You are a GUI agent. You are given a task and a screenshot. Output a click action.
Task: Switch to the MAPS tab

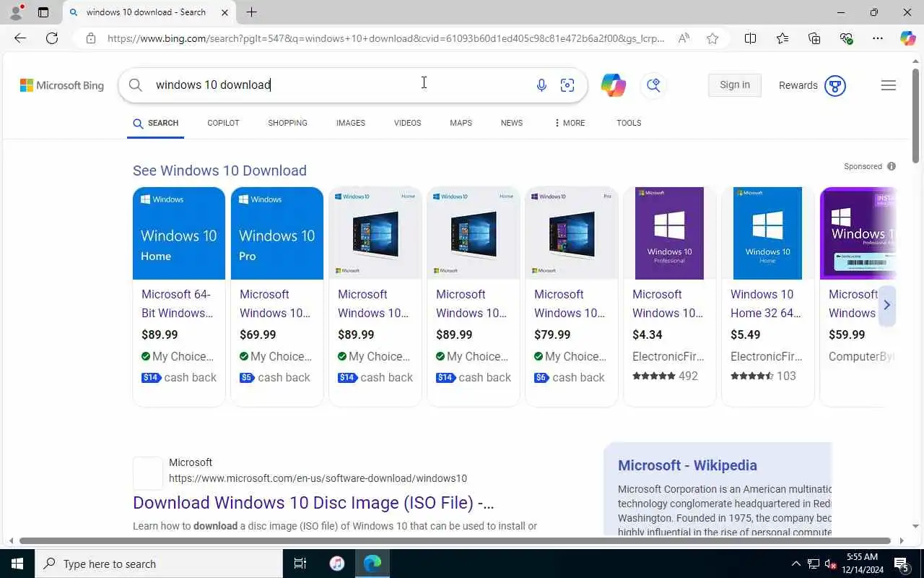[x=461, y=123]
